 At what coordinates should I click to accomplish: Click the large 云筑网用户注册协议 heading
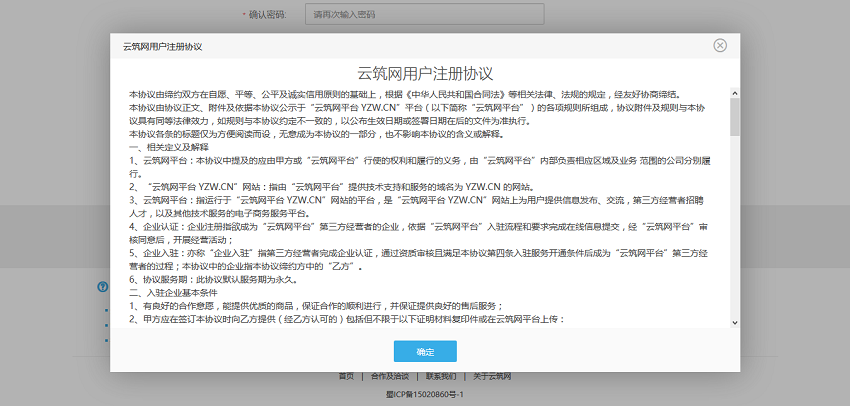click(425, 74)
